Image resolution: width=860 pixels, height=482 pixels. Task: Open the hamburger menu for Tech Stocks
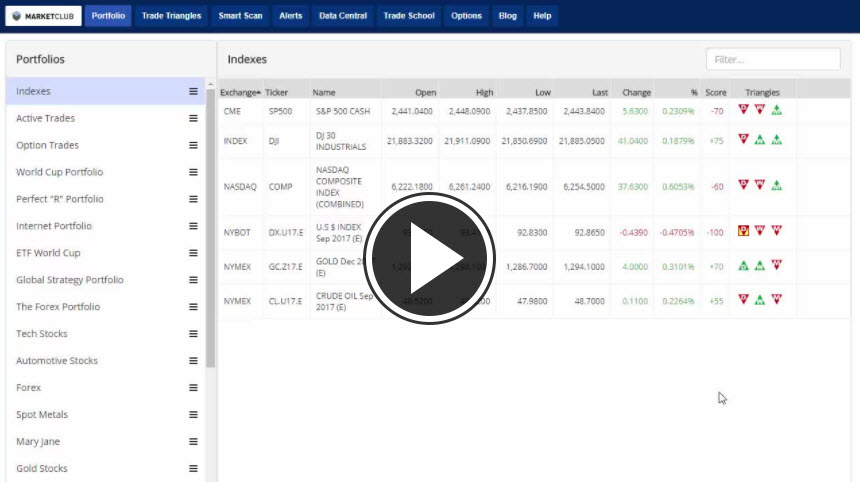(193, 334)
